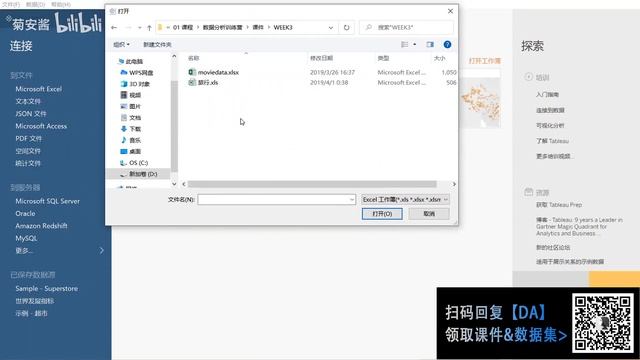The image size is (640, 360).
Task: Click the 取消 cancel button
Action: [x=429, y=214]
